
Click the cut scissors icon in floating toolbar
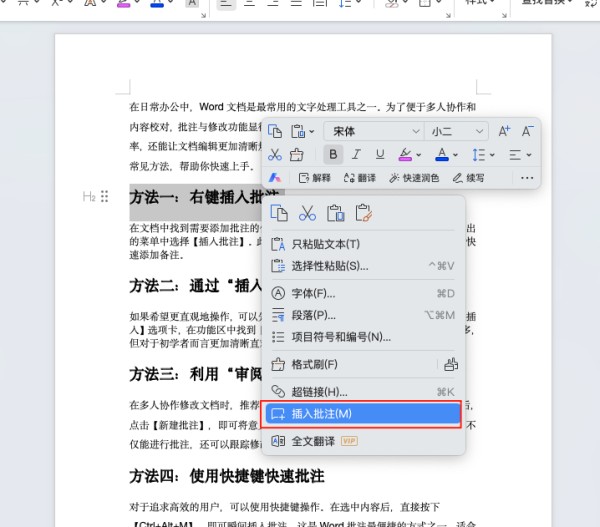[x=275, y=155]
